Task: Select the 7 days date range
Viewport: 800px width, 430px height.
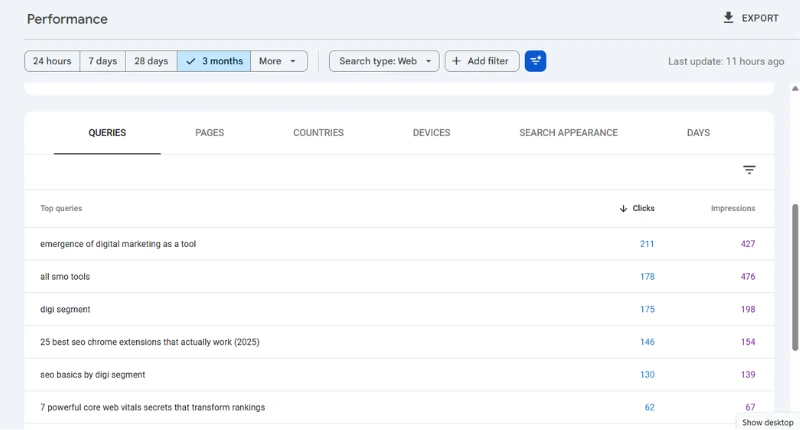Action: [x=102, y=61]
